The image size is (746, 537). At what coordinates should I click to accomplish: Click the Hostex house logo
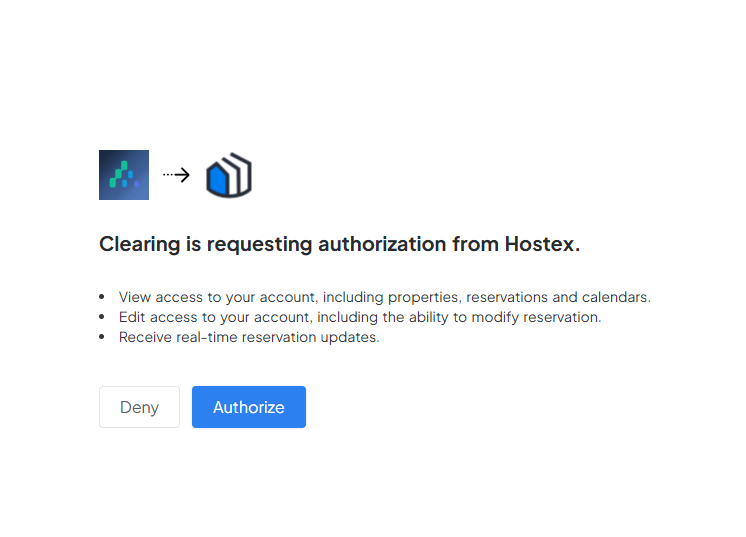(x=229, y=175)
